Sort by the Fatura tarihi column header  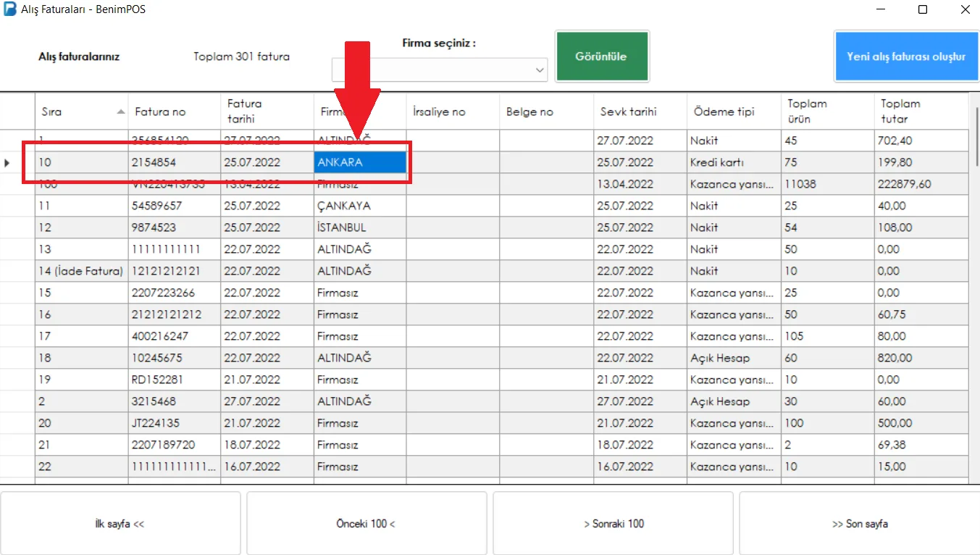click(x=267, y=112)
